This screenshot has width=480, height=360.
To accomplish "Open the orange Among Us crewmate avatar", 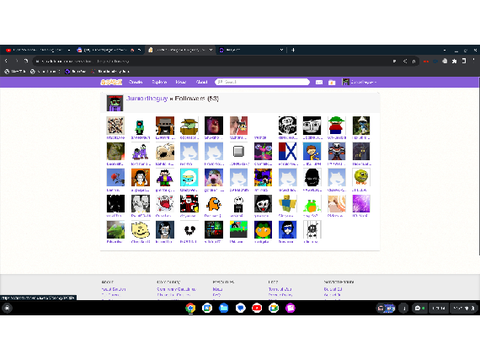I will (214, 204).
